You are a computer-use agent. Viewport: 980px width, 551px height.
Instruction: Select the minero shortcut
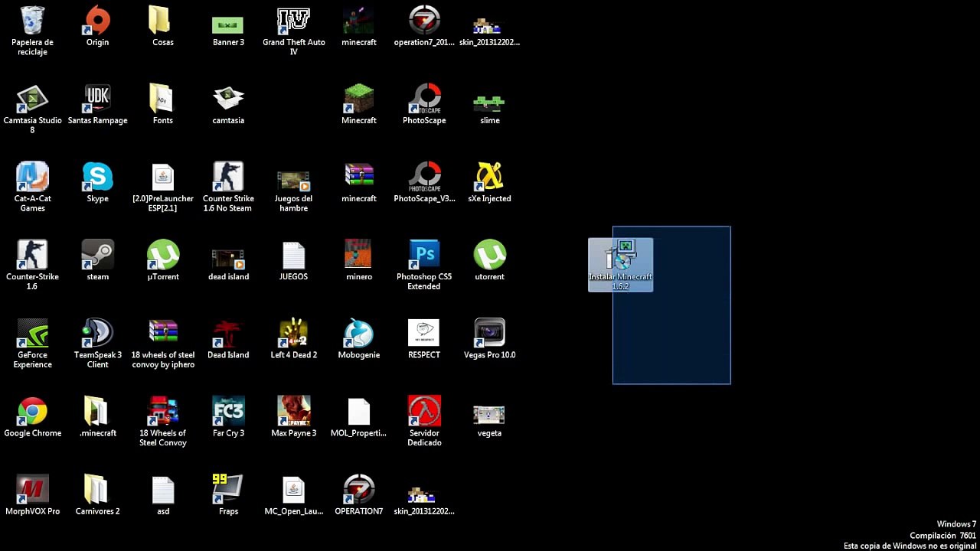pyautogui.click(x=359, y=261)
